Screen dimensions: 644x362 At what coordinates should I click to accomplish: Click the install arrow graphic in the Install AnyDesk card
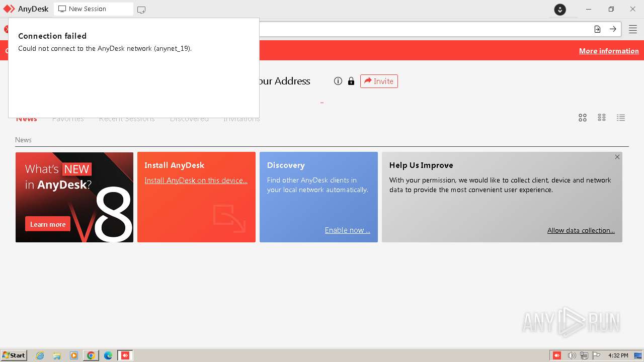click(x=229, y=219)
